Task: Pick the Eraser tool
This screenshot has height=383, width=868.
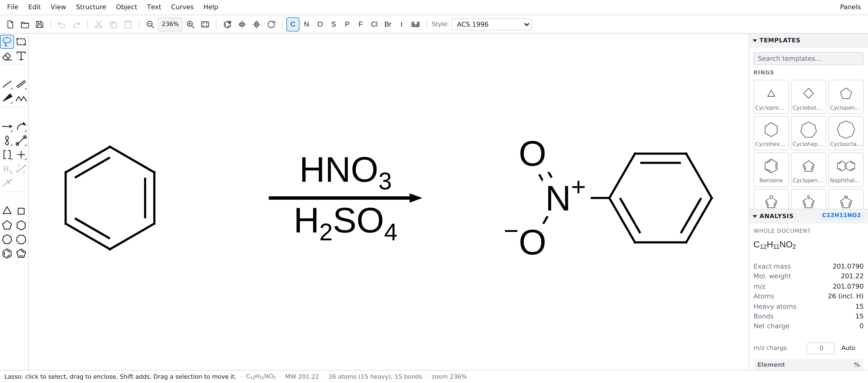Action: point(7,56)
